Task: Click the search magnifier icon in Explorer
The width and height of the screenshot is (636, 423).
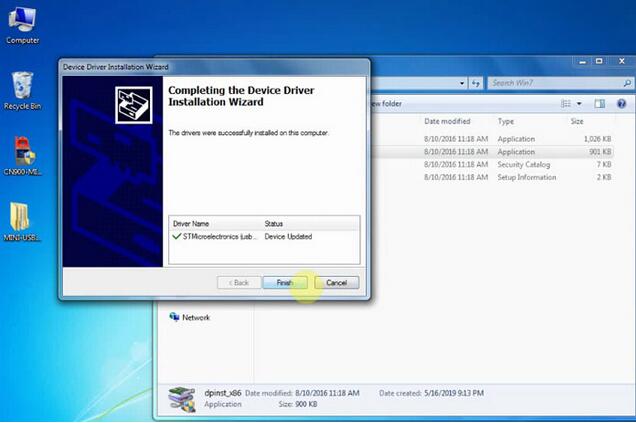Action: coord(627,83)
